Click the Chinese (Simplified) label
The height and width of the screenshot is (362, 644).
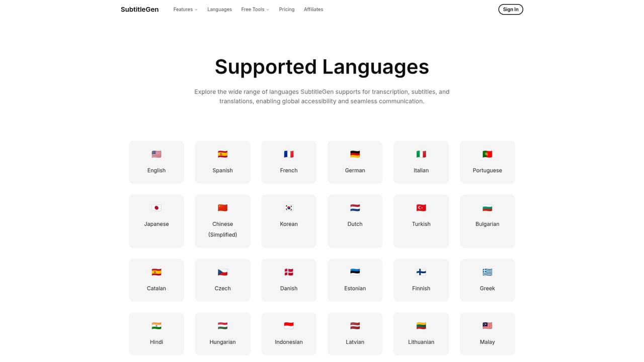(222, 229)
